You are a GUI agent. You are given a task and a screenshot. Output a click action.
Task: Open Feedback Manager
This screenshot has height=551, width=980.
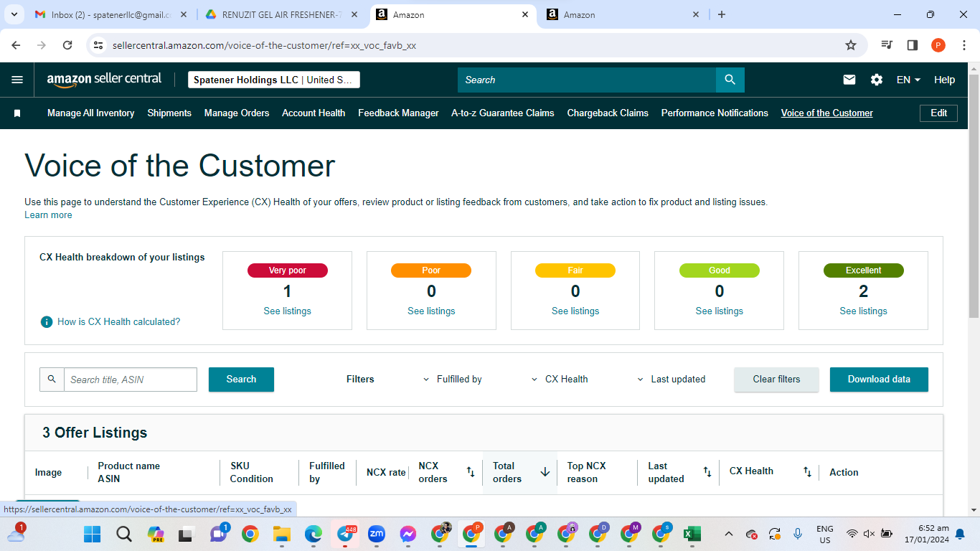tap(398, 113)
